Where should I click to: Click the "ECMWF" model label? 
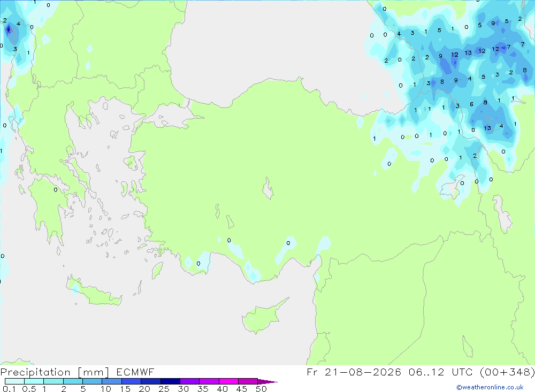(135, 372)
